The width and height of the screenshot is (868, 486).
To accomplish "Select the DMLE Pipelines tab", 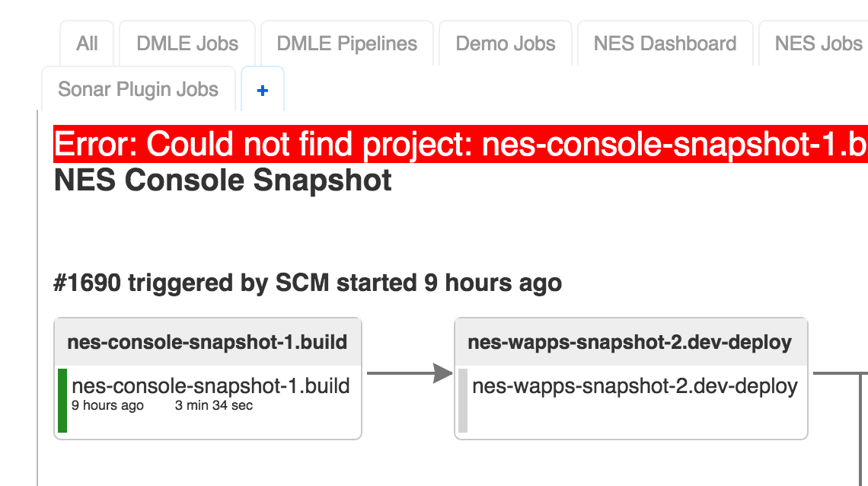I will pyautogui.click(x=347, y=43).
